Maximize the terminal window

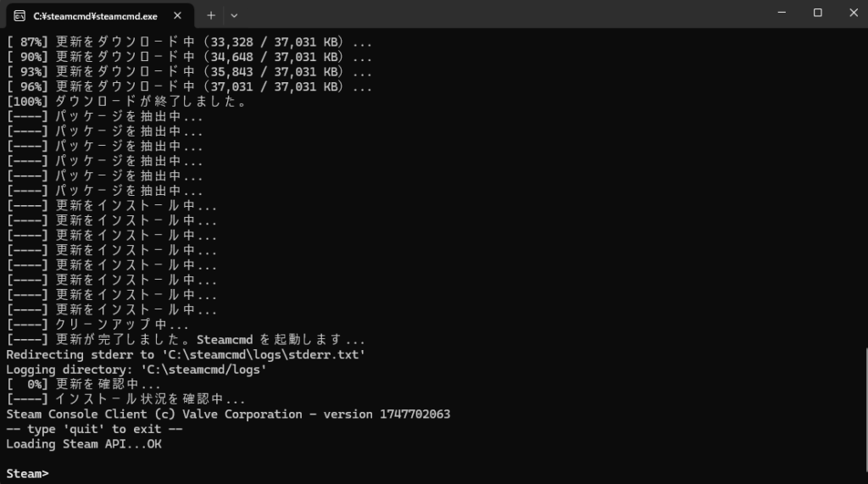(818, 12)
